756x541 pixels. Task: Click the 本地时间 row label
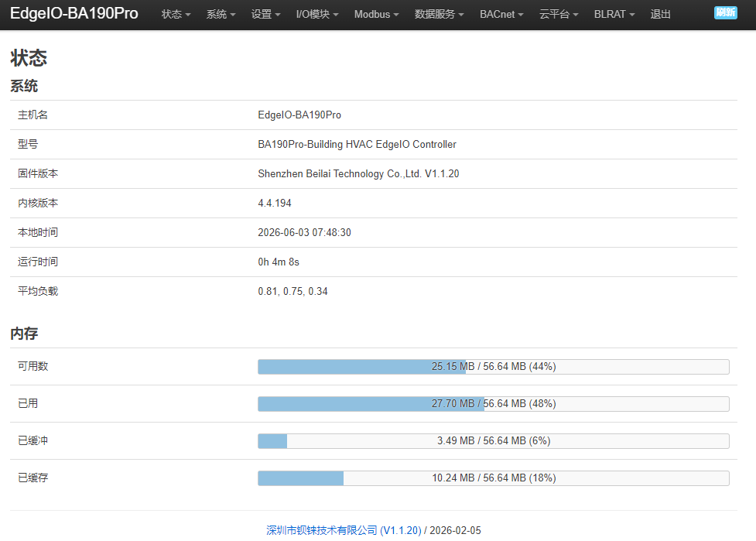click(x=38, y=232)
